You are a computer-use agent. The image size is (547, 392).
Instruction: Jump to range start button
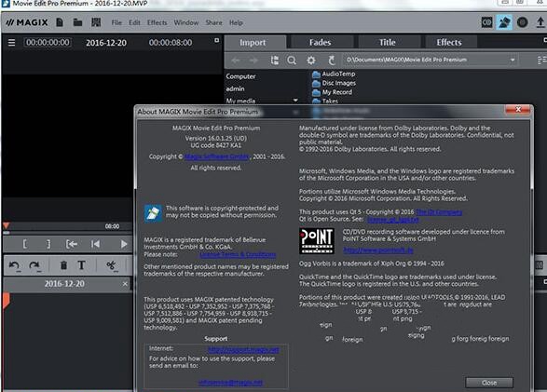(x=72, y=244)
